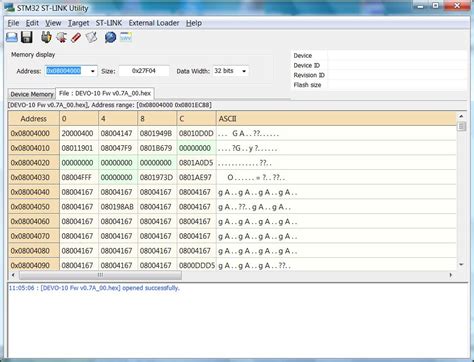This screenshot has height=362, width=474.
Task: Click the Revision ID label
Action: (x=309, y=75)
